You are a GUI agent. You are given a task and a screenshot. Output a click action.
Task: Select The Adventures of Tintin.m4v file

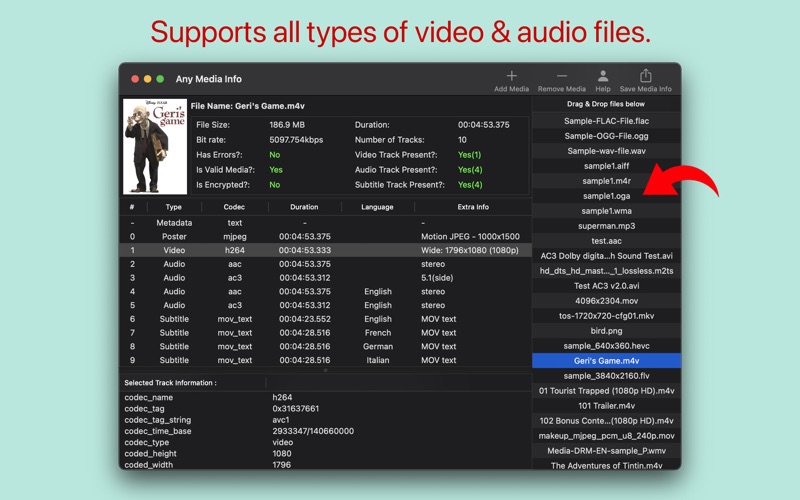tap(606, 465)
